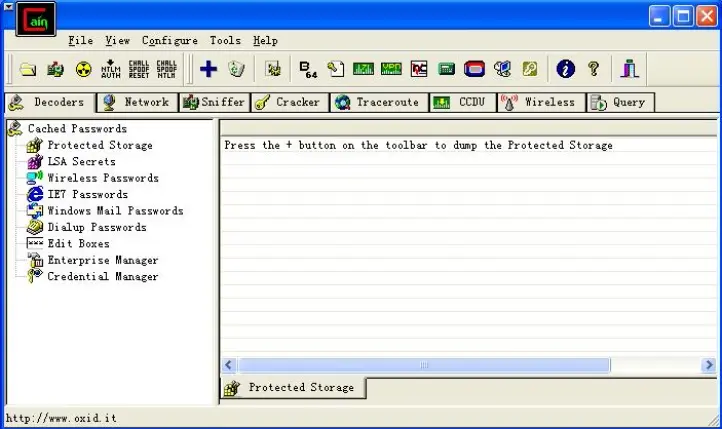The image size is (722, 429).
Task: Click the yellow key box icon
Action: point(530,70)
